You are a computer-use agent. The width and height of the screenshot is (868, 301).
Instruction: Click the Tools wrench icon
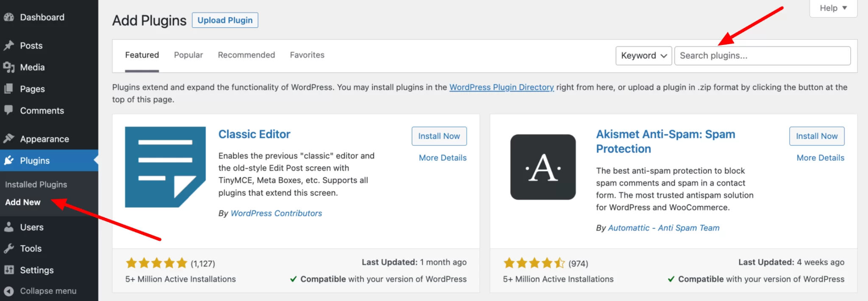[9, 248]
